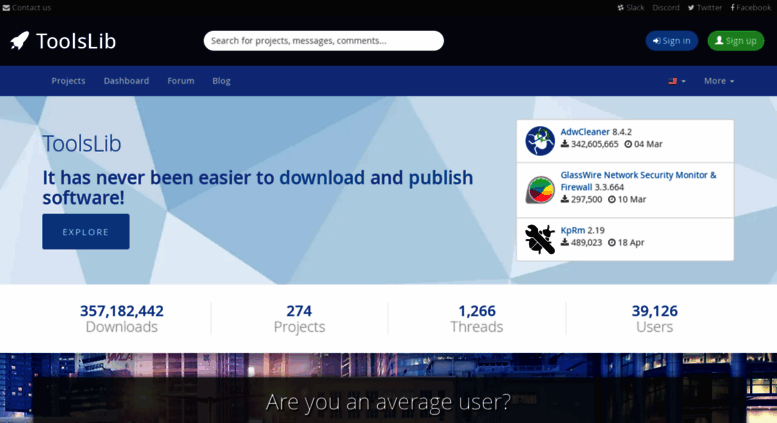Focus the project search field
Image resolution: width=777 pixels, height=423 pixels.
pos(324,41)
